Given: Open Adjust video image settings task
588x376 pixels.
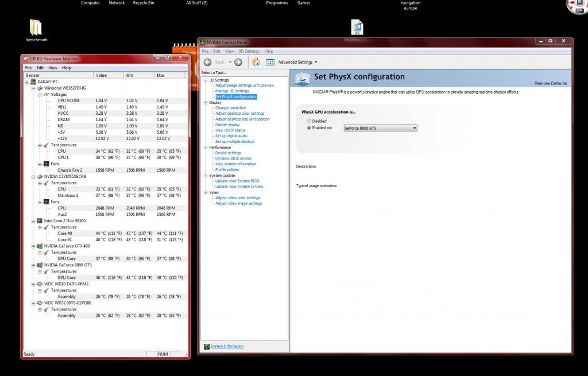Looking at the screenshot, I should pyautogui.click(x=238, y=204).
